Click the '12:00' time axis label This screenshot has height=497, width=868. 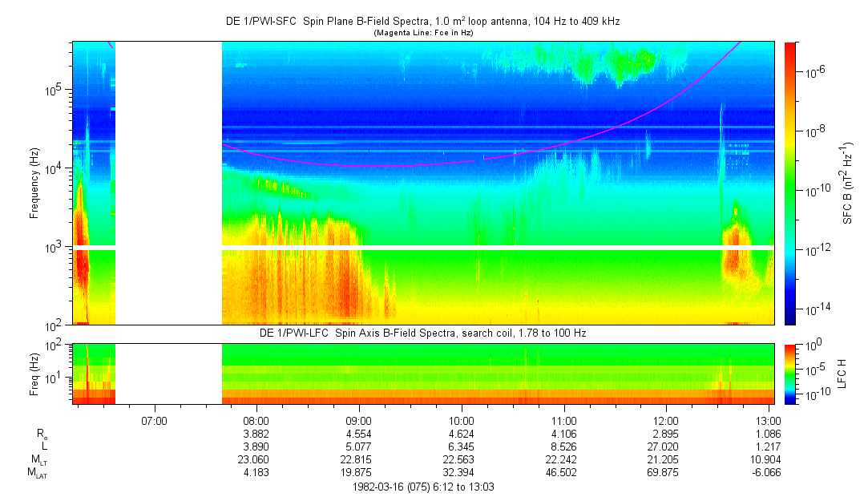666,421
